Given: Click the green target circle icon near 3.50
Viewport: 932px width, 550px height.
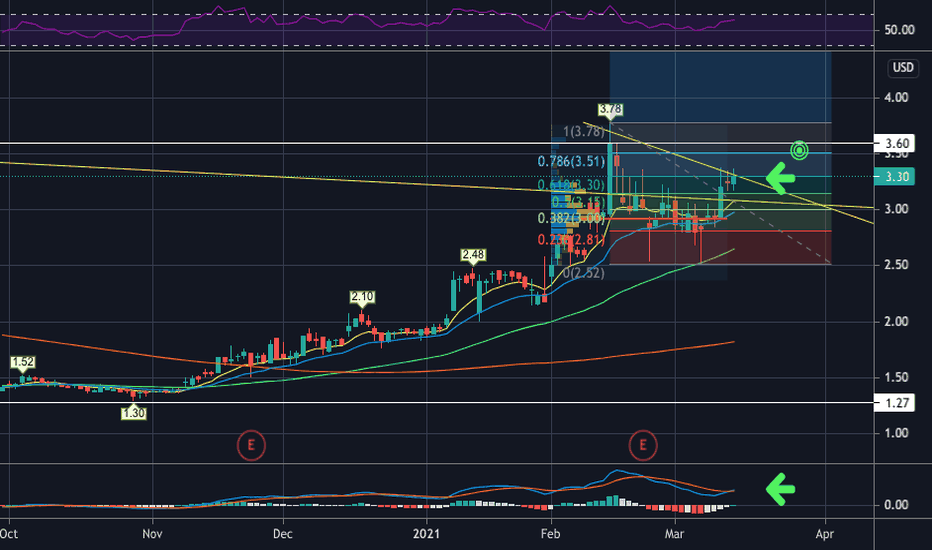Looking at the screenshot, I should (799, 150).
